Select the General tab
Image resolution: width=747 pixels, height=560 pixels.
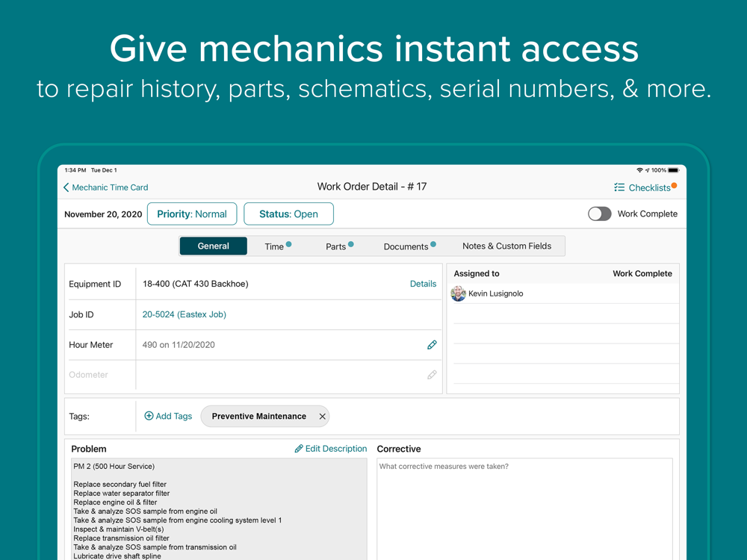214,246
